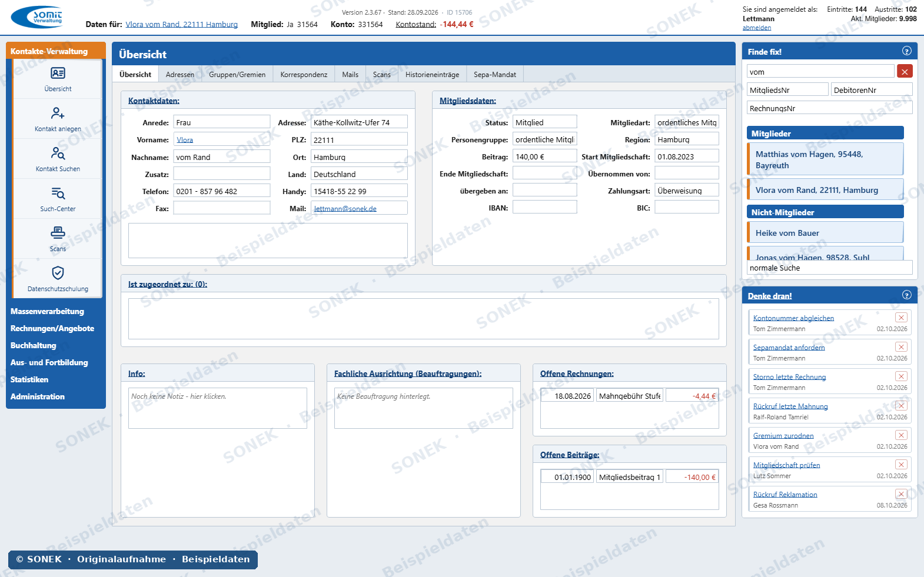Screen dimensions: 924x577
Task: Open the Gruppen/Gremien tab
Action: point(237,75)
